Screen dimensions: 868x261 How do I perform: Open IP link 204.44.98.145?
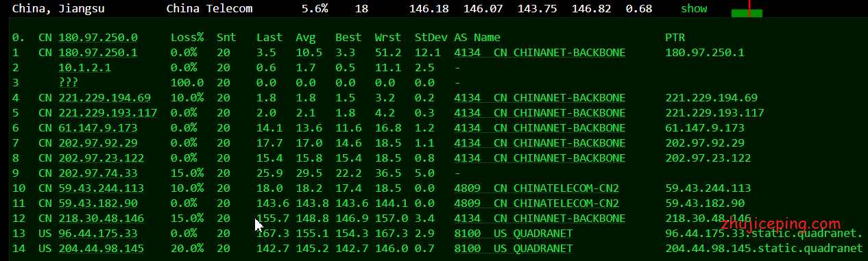click(101, 249)
